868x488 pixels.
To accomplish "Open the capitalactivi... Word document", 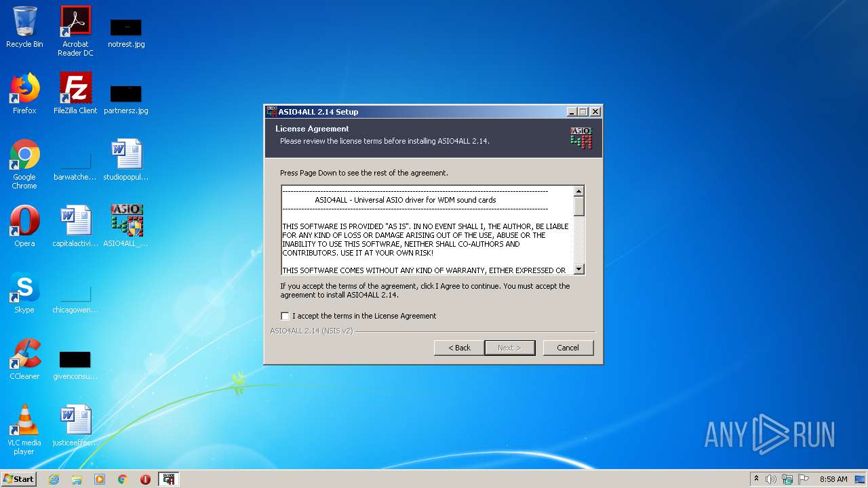I will coord(75,226).
